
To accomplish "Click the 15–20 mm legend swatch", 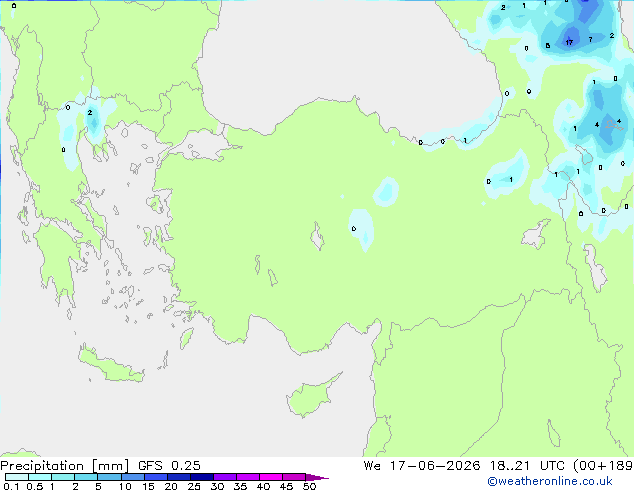I will (x=155, y=477).
